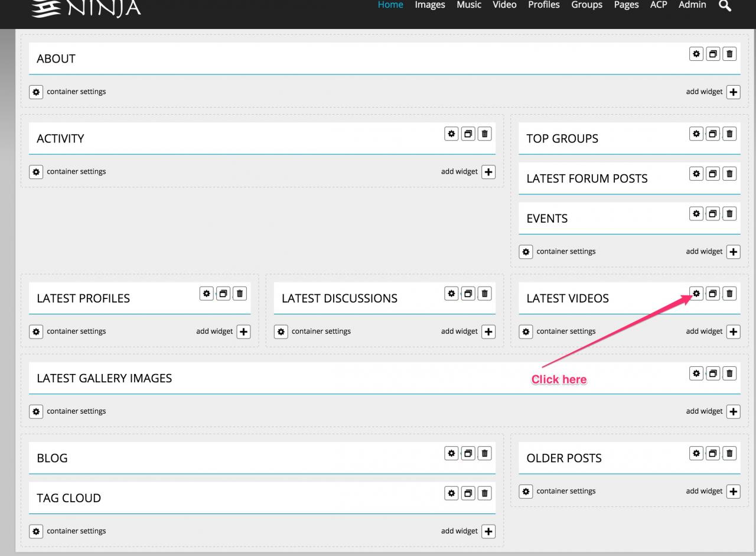Clone the Activity widget using copy icon
Screen dimensions: 756x556
(x=468, y=134)
